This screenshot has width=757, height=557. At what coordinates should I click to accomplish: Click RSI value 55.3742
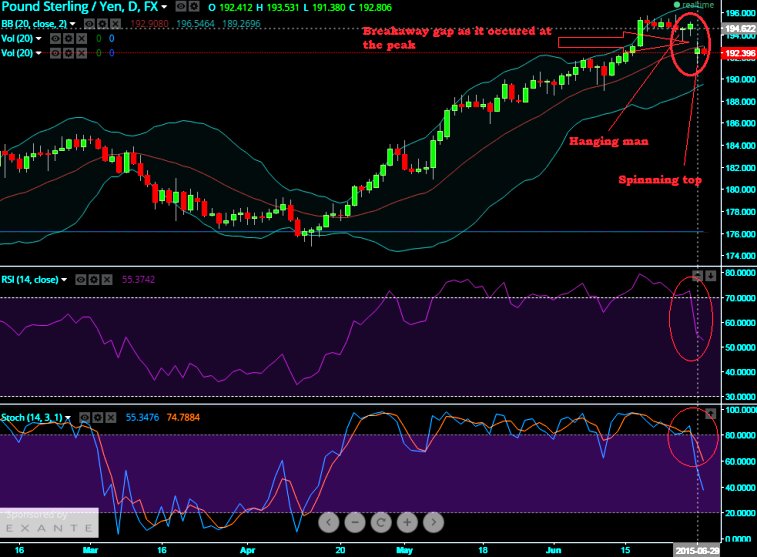(139, 279)
